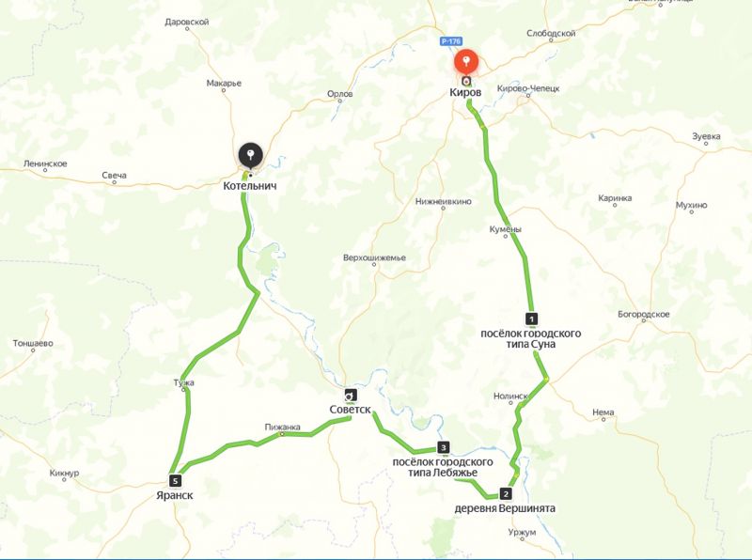Click the Даровской town label
This screenshot has width=752, height=560.
[186, 22]
